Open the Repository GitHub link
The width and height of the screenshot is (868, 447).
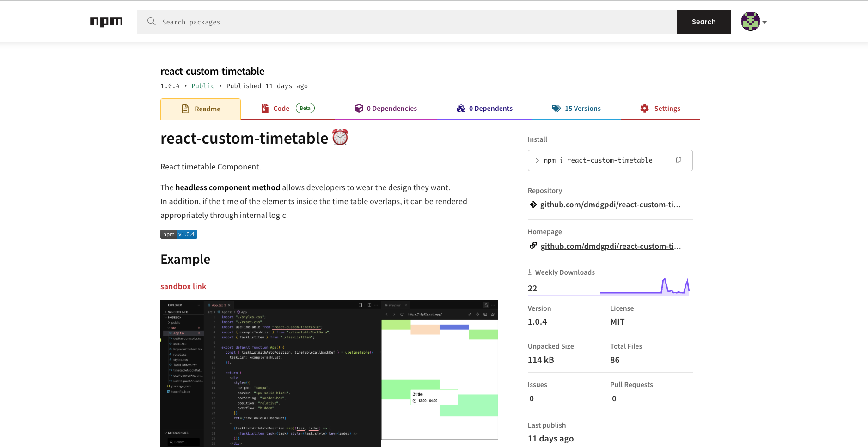(610, 205)
